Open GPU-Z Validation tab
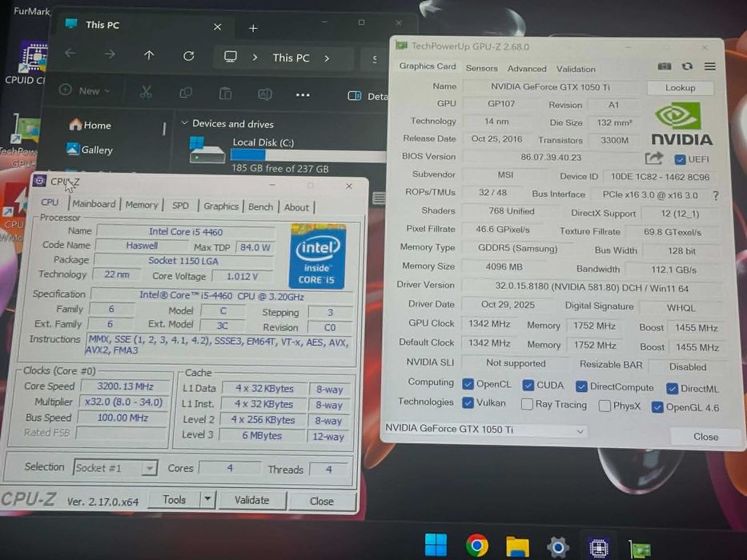 coord(576,69)
